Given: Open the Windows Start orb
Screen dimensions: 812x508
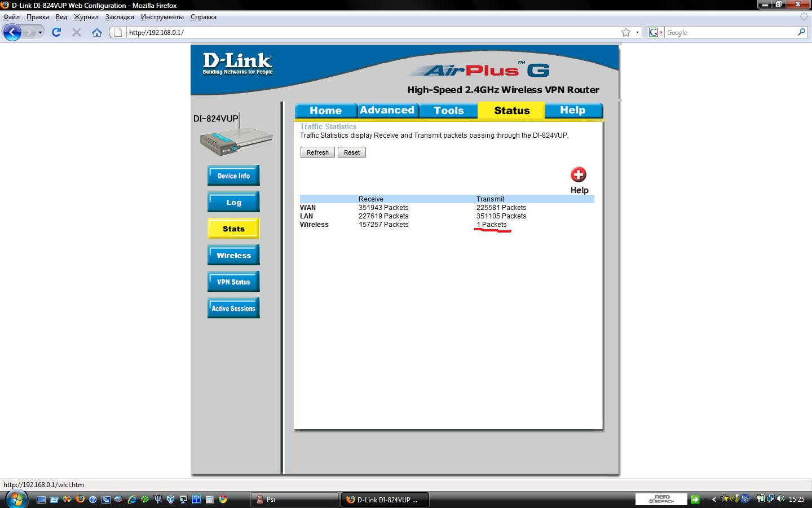Looking at the screenshot, I should tap(16, 500).
